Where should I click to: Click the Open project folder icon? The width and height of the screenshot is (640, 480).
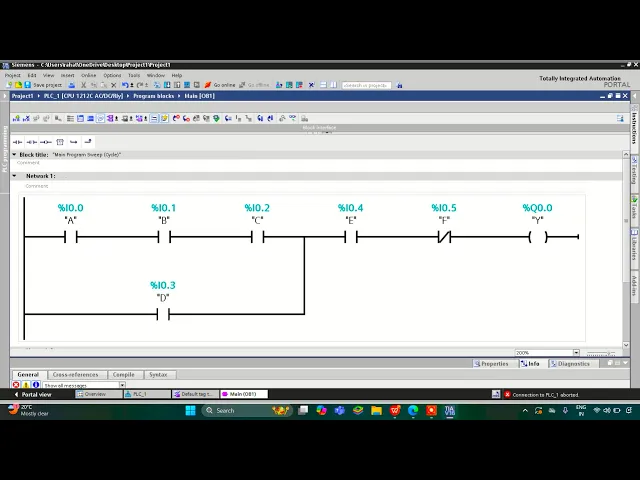coord(18,85)
